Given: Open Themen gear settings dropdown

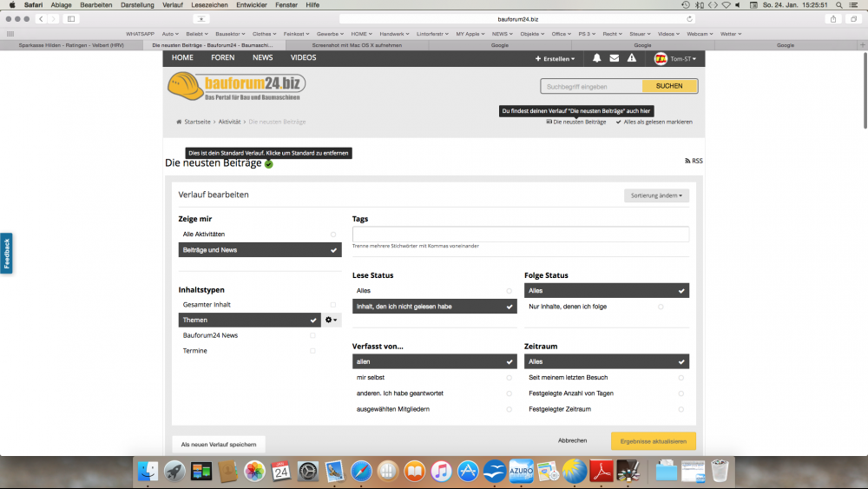Looking at the screenshot, I should (331, 320).
